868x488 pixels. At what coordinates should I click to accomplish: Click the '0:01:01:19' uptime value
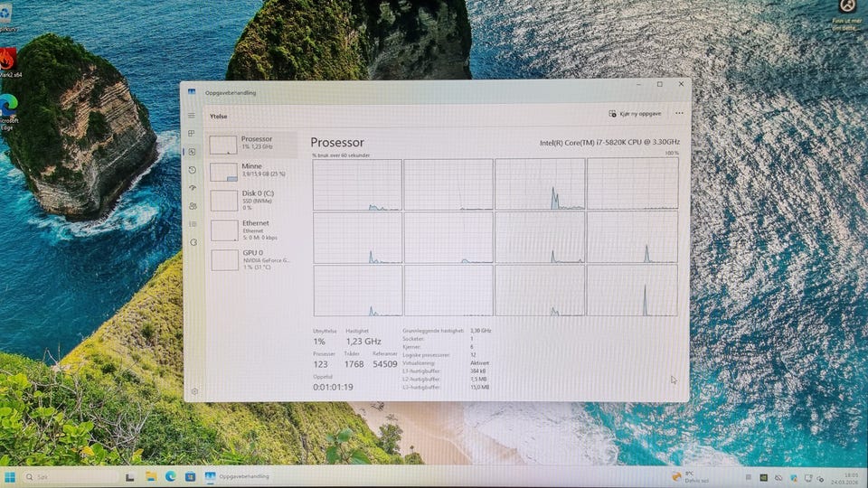(333, 387)
